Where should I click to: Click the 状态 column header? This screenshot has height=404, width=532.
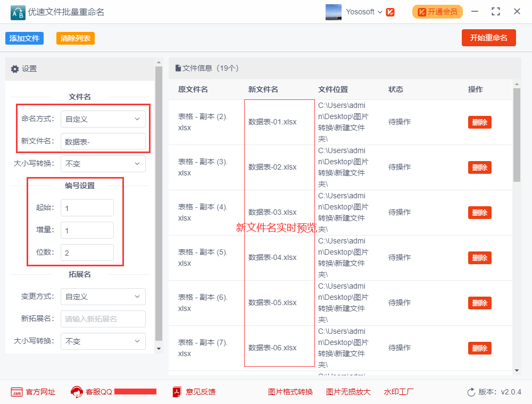click(396, 89)
